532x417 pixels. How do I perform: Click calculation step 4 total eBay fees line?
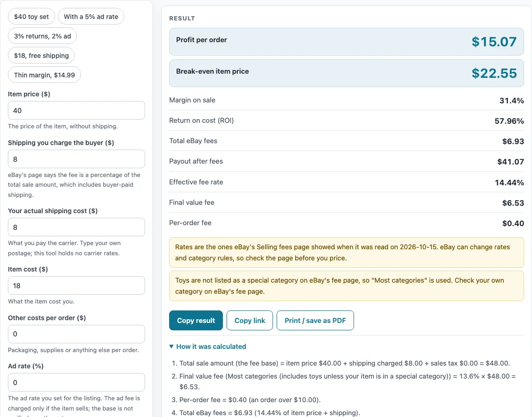point(269,412)
